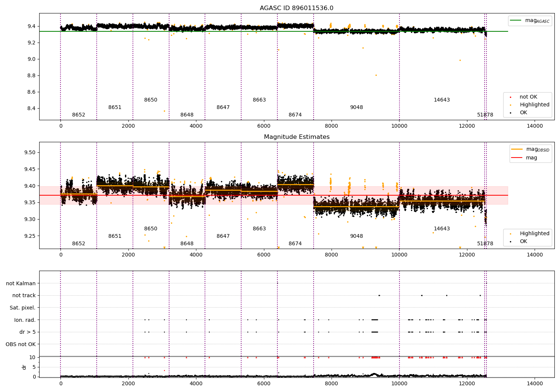Screen dimensions: 560x392
Task: Click obsid label 8647 in top plot
Action: click(x=223, y=108)
